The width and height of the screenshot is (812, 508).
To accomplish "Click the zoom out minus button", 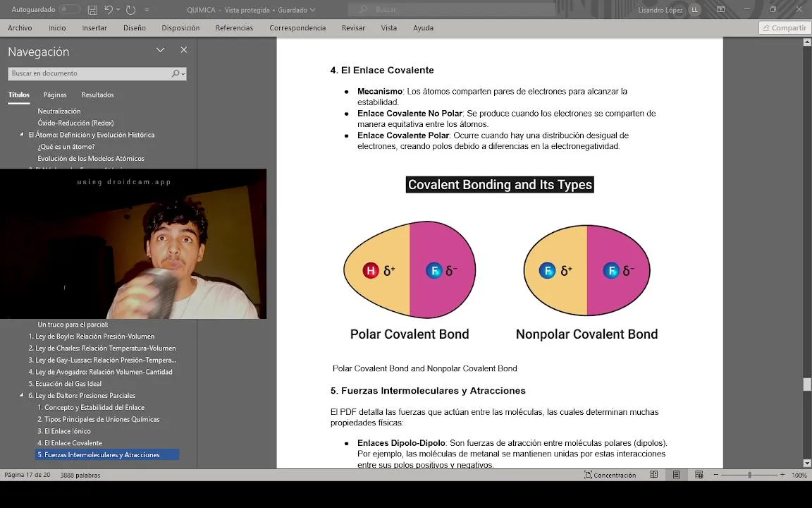I will point(715,475).
